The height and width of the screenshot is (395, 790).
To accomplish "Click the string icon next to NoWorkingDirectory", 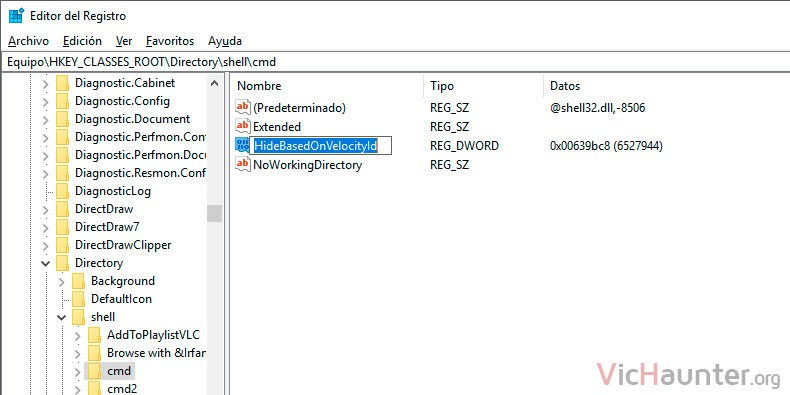I will (x=243, y=164).
